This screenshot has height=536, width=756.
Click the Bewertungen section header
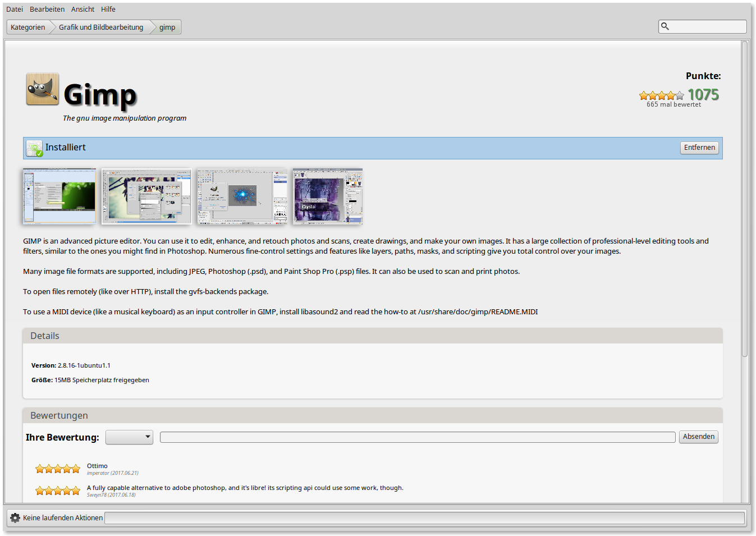click(x=373, y=415)
